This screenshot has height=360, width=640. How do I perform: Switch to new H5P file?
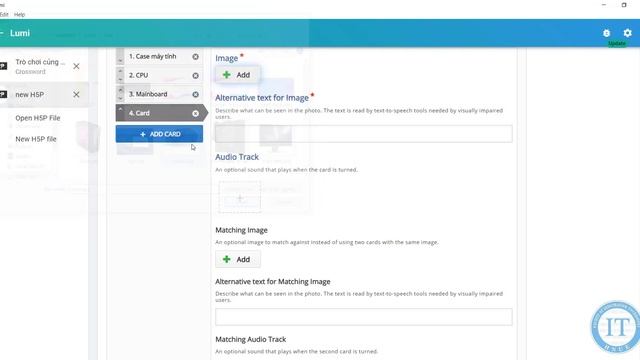coord(29,94)
